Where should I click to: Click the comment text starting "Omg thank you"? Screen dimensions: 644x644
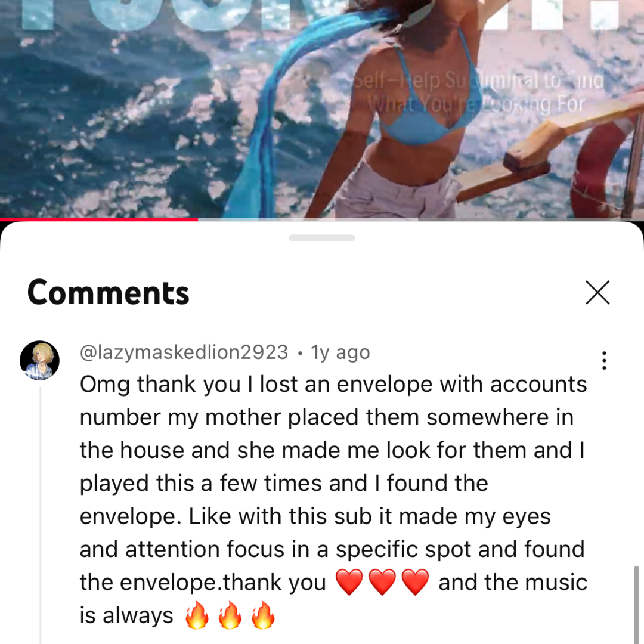(x=333, y=500)
